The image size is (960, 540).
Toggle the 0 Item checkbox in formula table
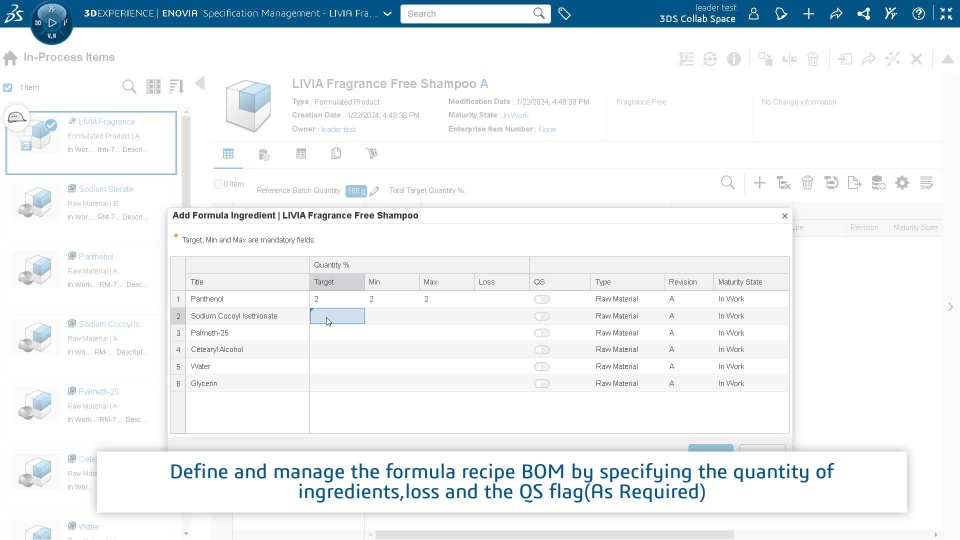[x=219, y=184]
